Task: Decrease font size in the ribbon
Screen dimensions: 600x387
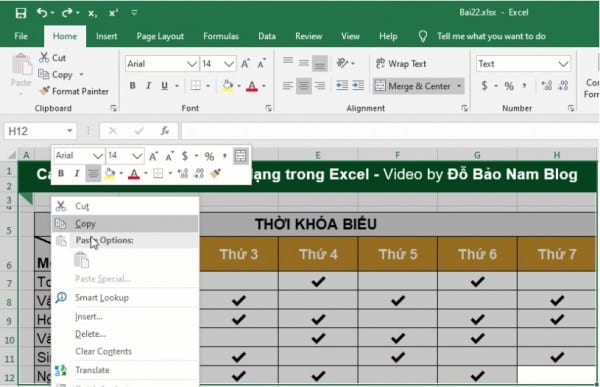Action: click(x=261, y=64)
